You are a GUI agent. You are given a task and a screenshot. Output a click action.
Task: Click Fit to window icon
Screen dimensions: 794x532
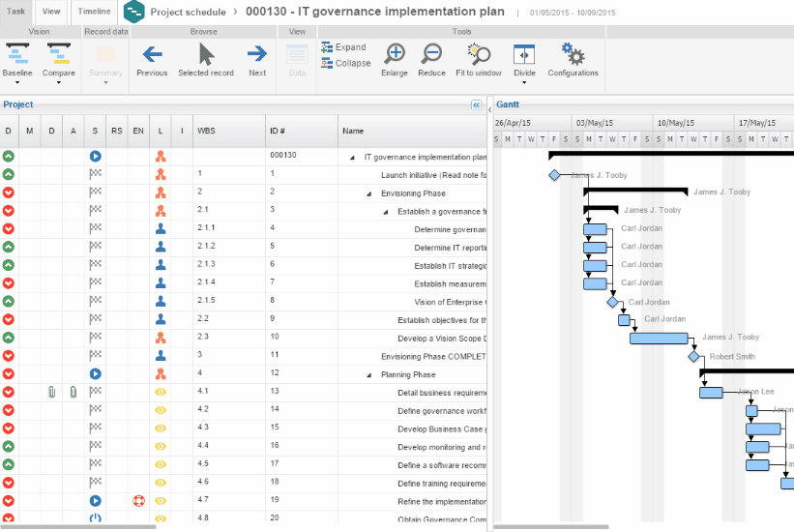[x=478, y=55]
